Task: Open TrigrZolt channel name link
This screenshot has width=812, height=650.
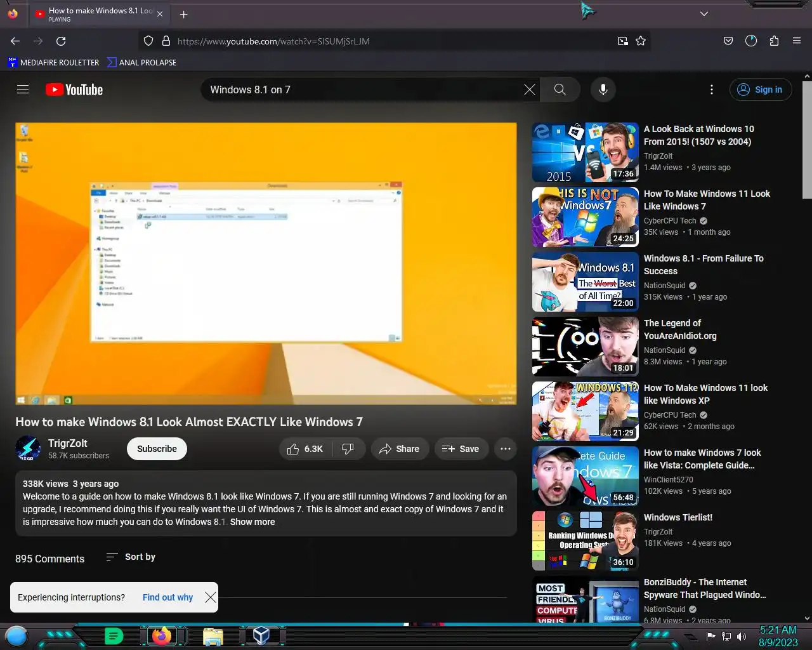Action: click(68, 443)
